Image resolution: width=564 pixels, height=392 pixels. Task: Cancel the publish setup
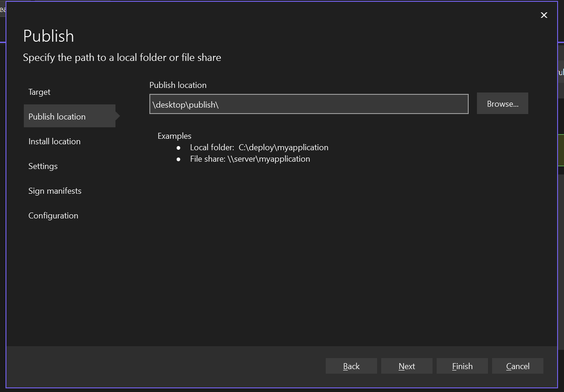(517, 366)
